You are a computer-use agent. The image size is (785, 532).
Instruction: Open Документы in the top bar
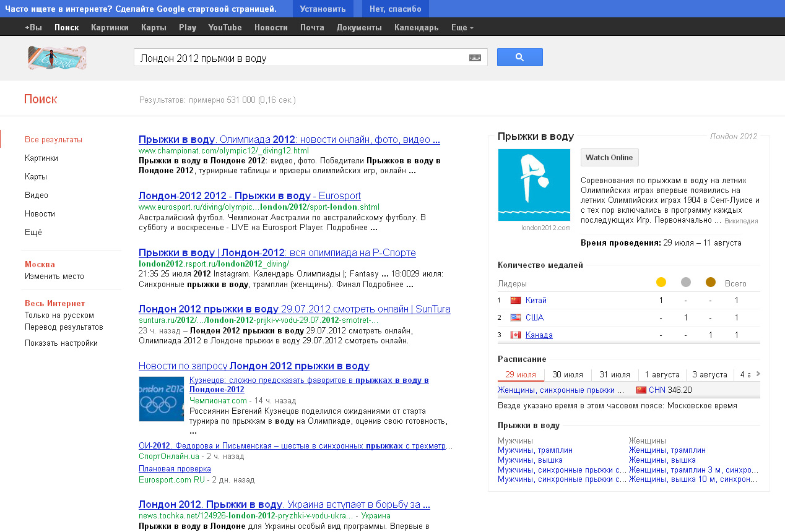point(359,27)
